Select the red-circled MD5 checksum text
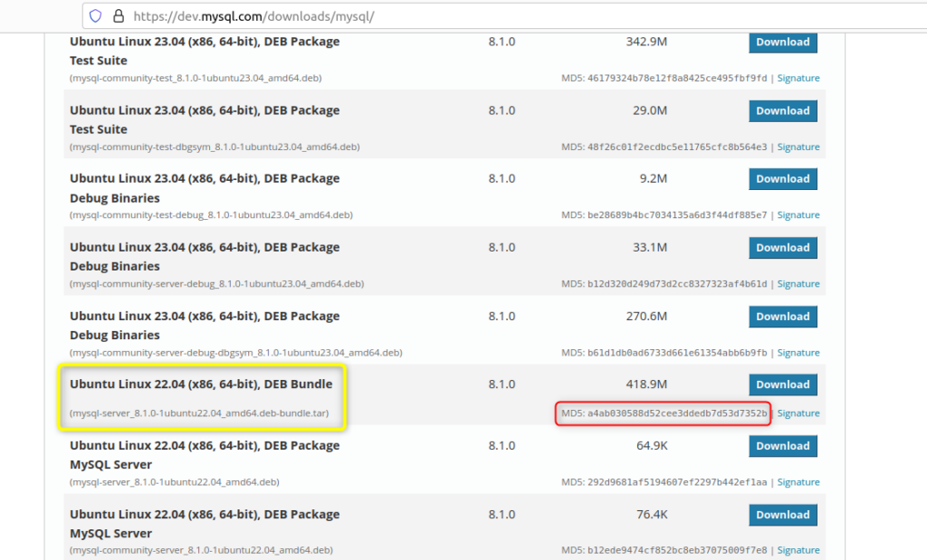This screenshot has width=927, height=560. (x=664, y=413)
